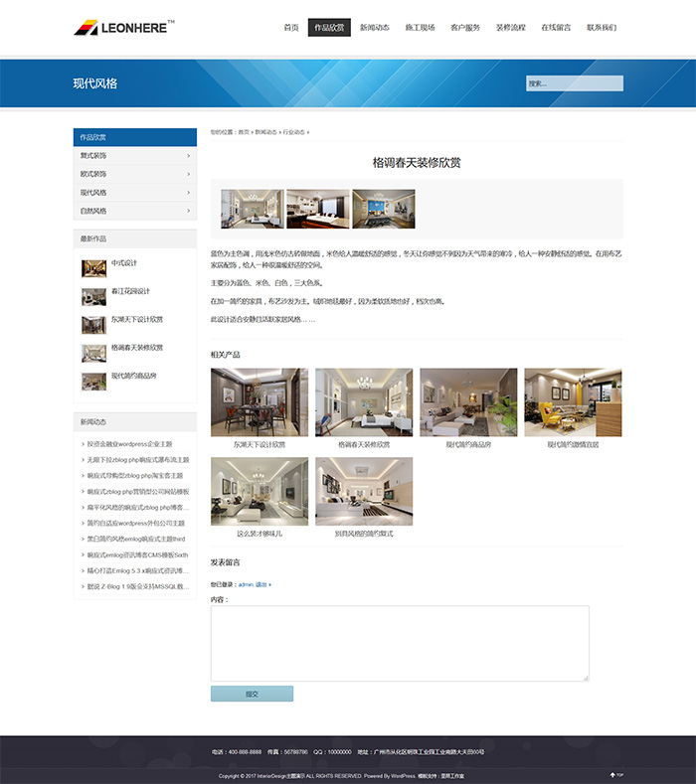Click the LEONHERE logo
The width and height of the screenshot is (696, 784).
point(123,27)
